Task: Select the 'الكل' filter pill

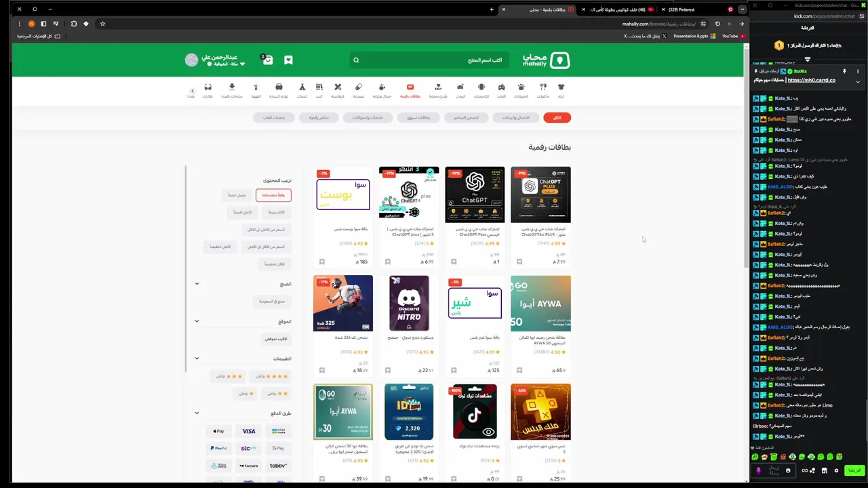Action: [x=557, y=117]
